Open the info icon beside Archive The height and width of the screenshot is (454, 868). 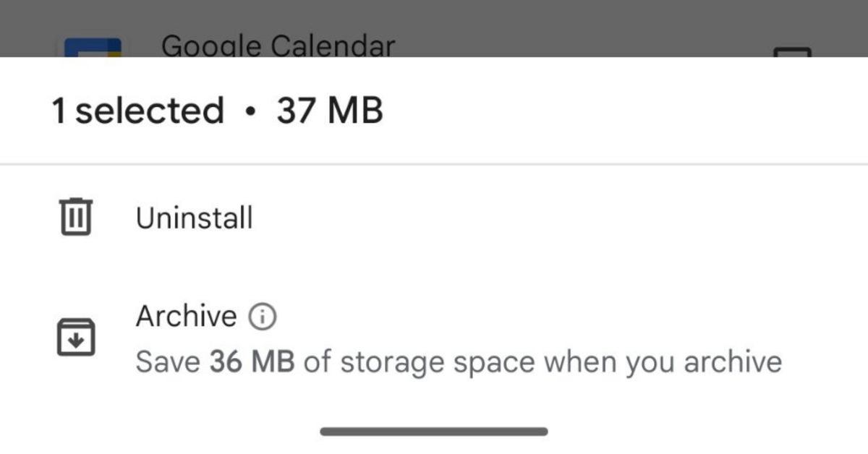click(262, 317)
